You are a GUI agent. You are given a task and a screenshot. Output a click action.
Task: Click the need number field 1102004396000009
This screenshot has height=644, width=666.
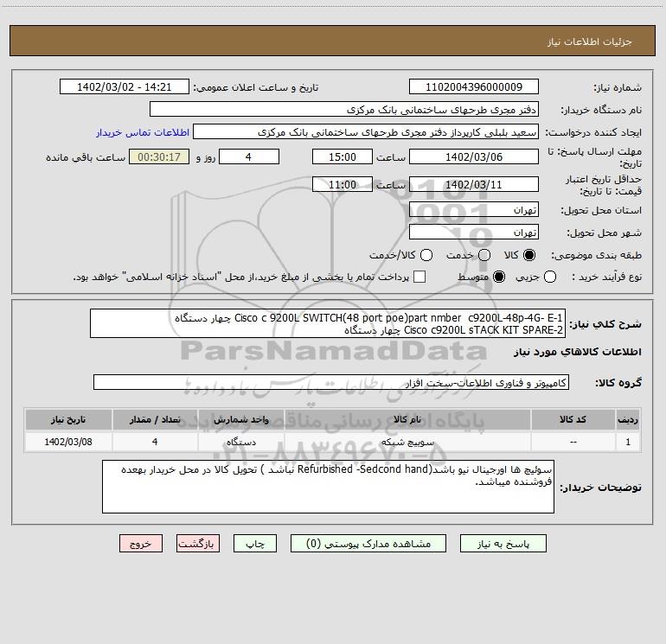coord(474,87)
